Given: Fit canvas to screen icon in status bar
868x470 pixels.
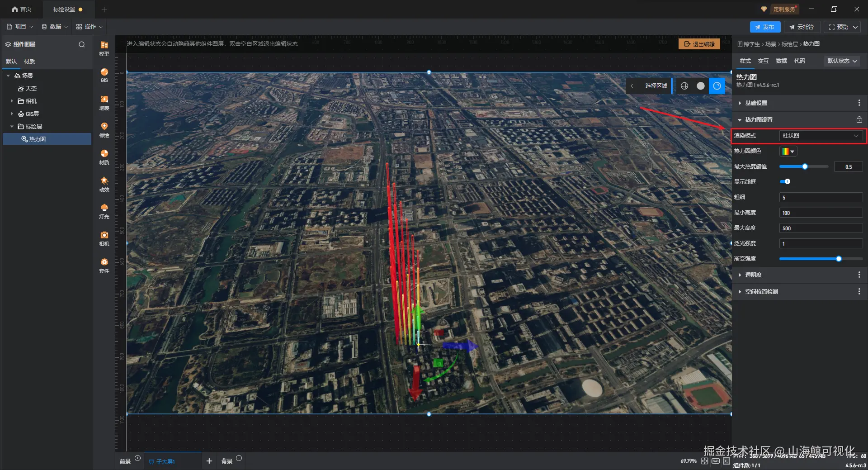Looking at the screenshot, I should click(705, 461).
